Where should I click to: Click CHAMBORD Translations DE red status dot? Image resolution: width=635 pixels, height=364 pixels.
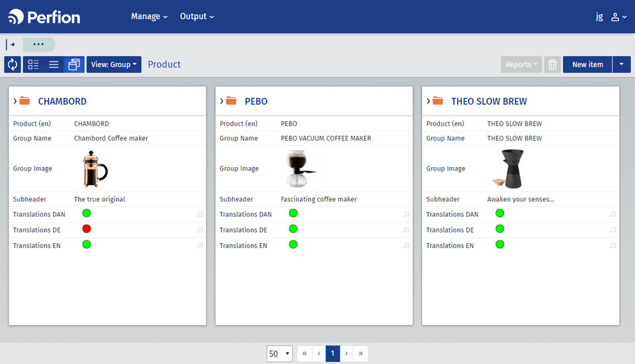(x=87, y=229)
